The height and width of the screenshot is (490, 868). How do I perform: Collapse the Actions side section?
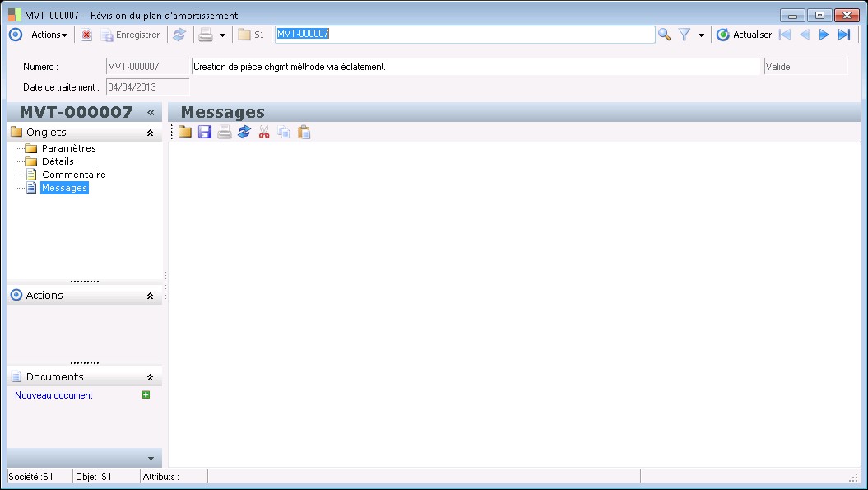click(x=150, y=296)
